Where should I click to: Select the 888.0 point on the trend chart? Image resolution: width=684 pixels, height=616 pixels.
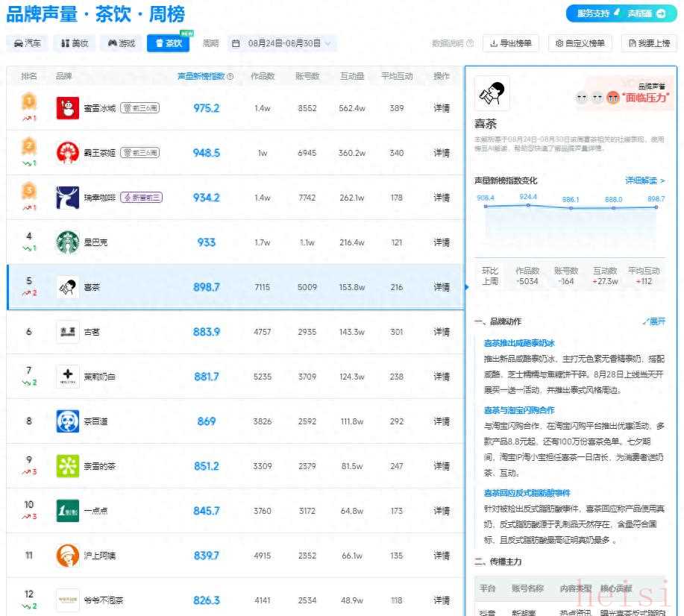(x=613, y=208)
